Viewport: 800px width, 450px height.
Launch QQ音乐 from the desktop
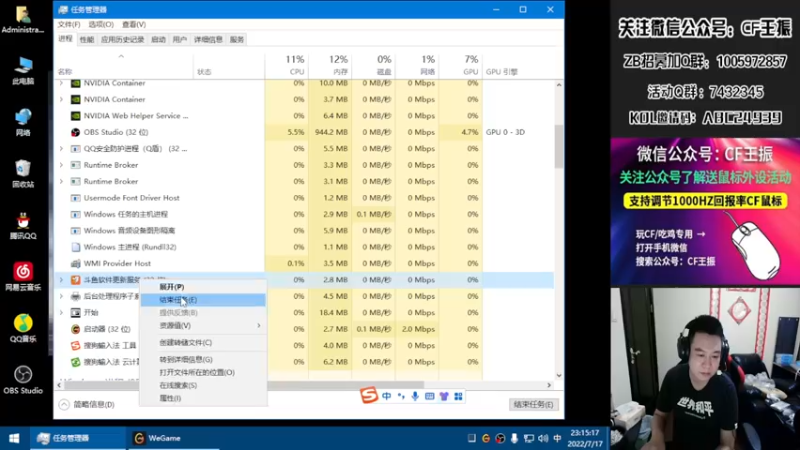(23, 328)
